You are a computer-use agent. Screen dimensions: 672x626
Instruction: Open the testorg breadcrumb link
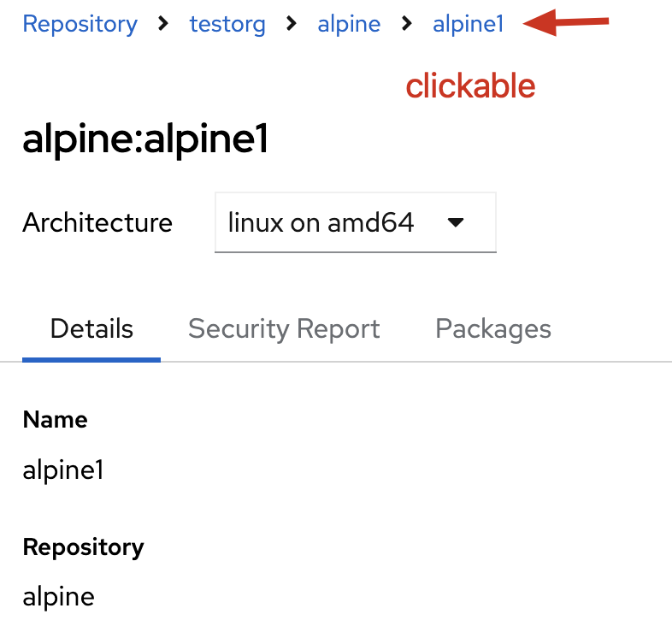click(227, 24)
